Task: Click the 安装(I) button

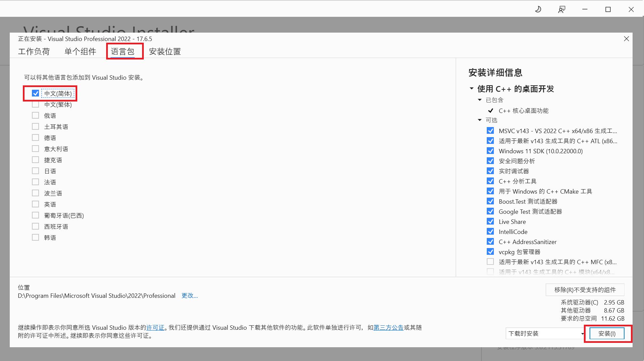Action: pyautogui.click(x=607, y=333)
